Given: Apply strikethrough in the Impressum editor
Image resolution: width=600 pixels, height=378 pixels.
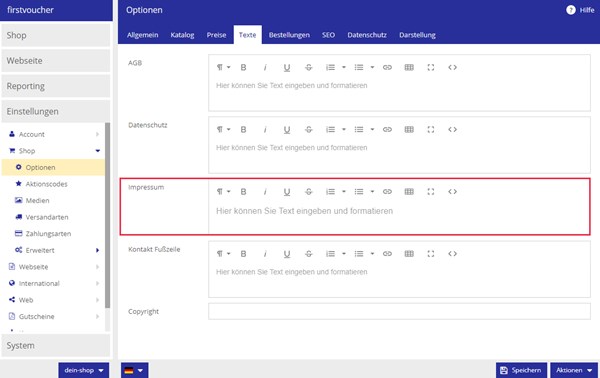Looking at the screenshot, I should pos(308,192).
